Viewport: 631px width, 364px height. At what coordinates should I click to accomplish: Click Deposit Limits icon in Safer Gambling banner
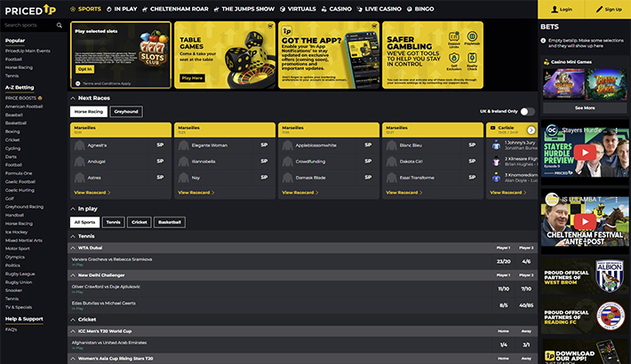[454, 37]
